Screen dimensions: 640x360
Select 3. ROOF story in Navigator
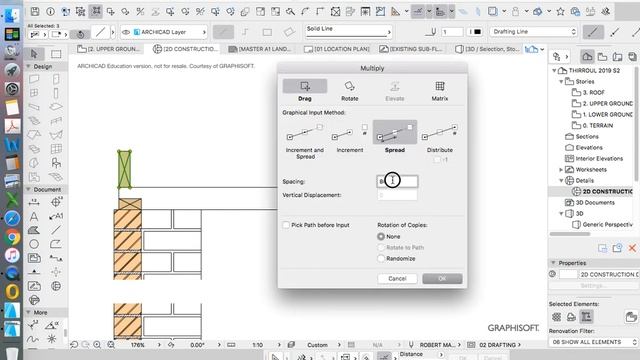point(593,93)
